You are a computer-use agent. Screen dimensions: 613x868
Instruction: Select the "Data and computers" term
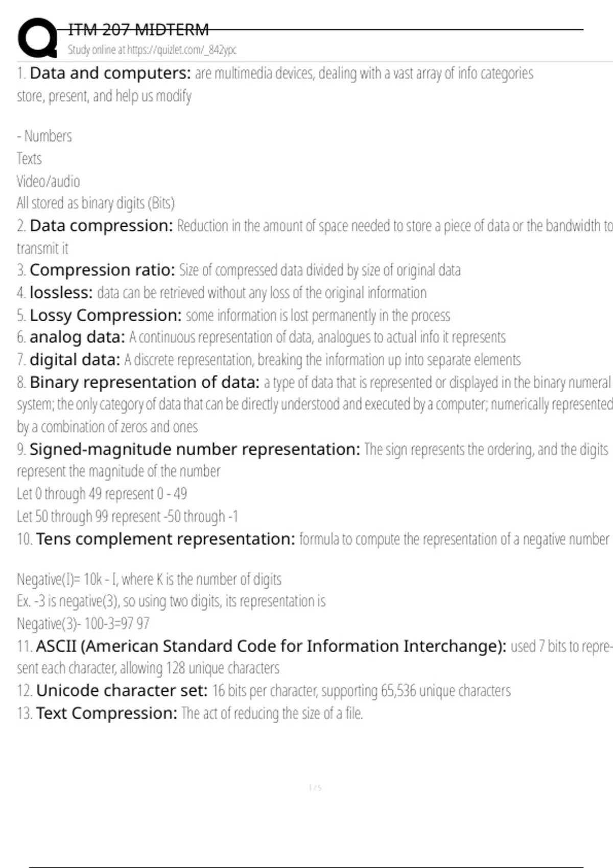pyautogui.click(x=110, y=74)
